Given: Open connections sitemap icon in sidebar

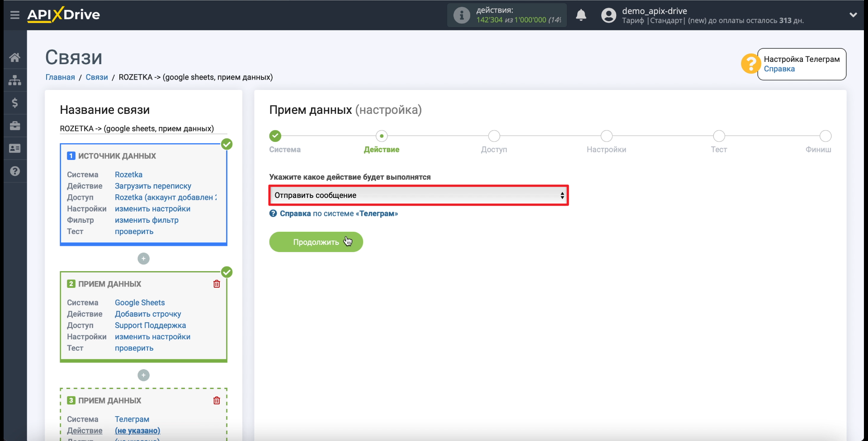Looking at the screenshot, I should pyautogui.click(x=15, y=80).
